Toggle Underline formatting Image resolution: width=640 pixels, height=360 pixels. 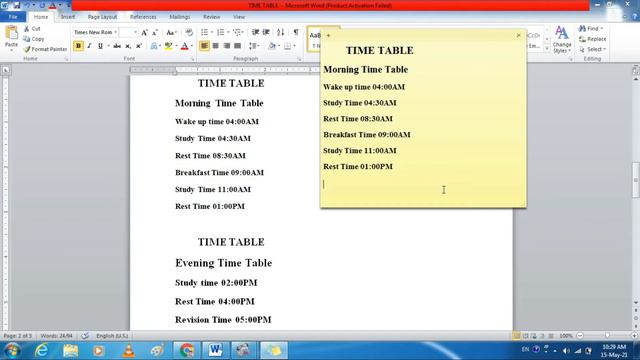[x=100, y=46]
